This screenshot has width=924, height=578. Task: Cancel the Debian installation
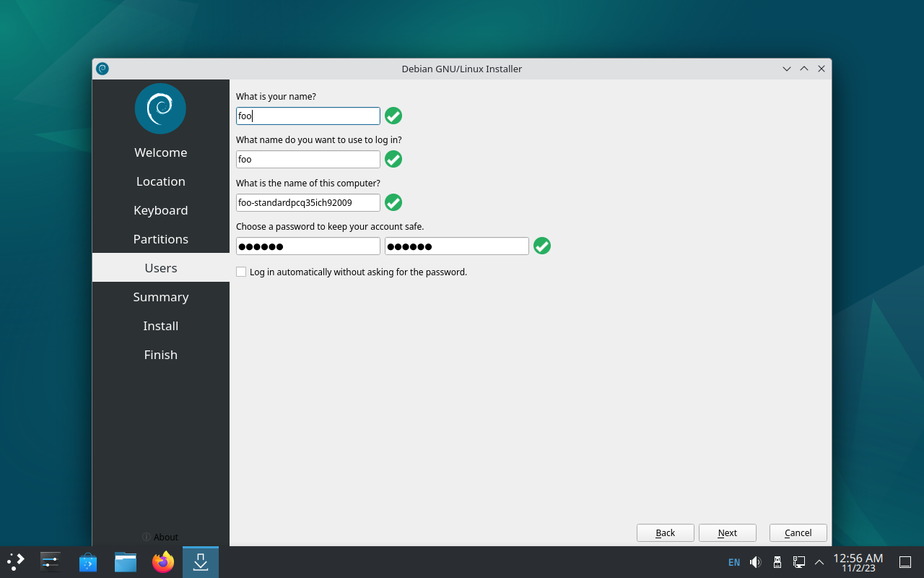798,532
